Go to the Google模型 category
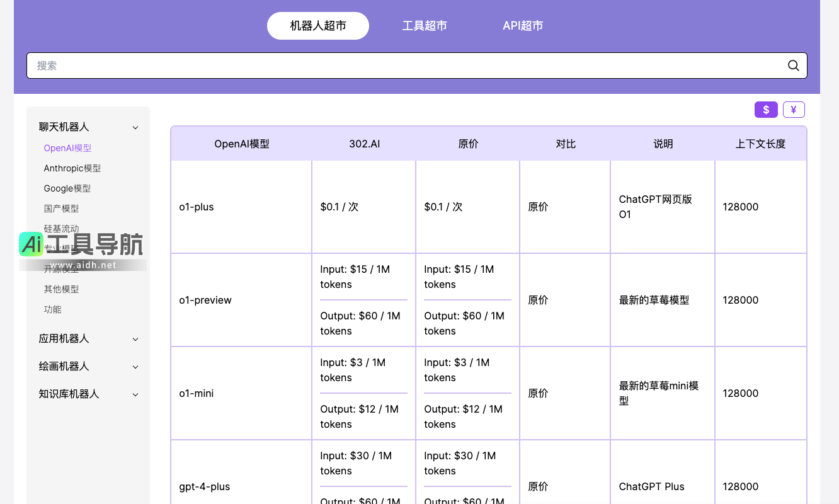Viewport: 839px width, 504px height. (x=67, y=188)
